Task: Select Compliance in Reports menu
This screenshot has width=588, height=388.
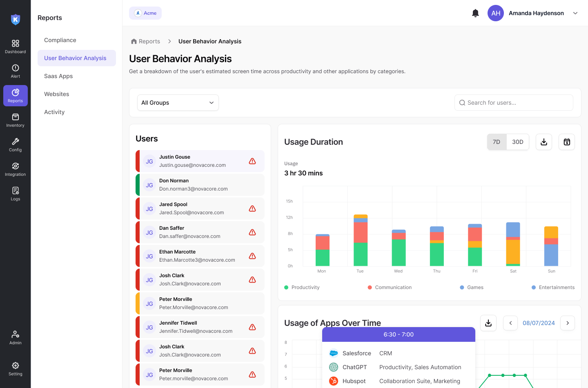Action: (60, 40)
